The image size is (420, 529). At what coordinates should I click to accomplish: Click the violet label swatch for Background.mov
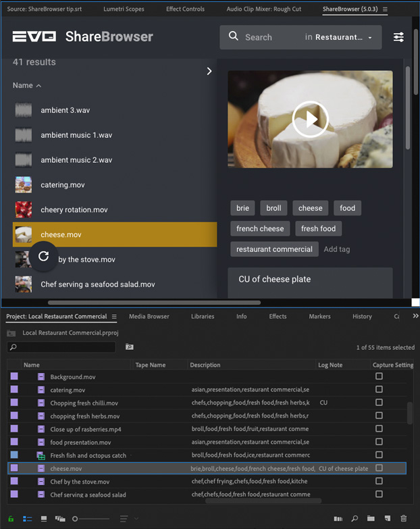click(x=14, y=376)
